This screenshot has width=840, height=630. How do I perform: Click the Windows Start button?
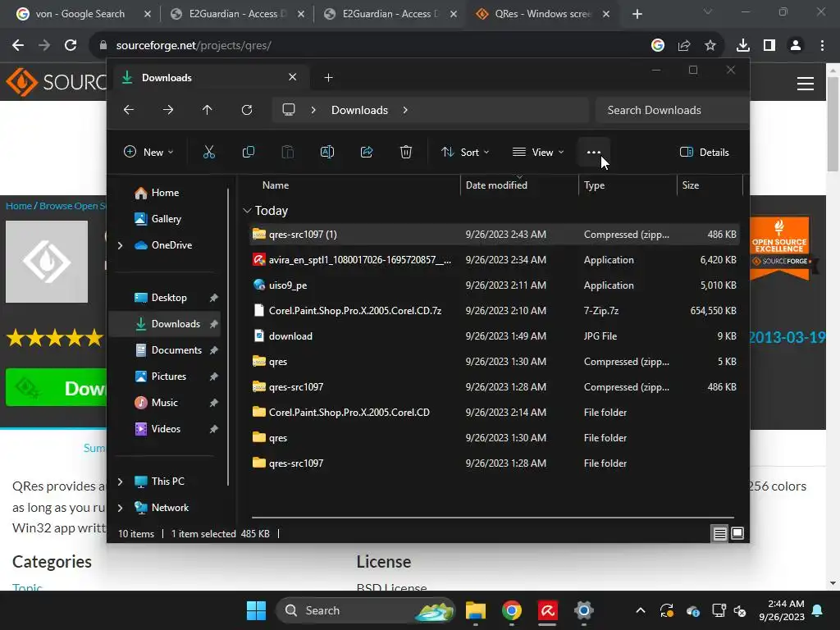pyautogui.click(x=256, y=610)
